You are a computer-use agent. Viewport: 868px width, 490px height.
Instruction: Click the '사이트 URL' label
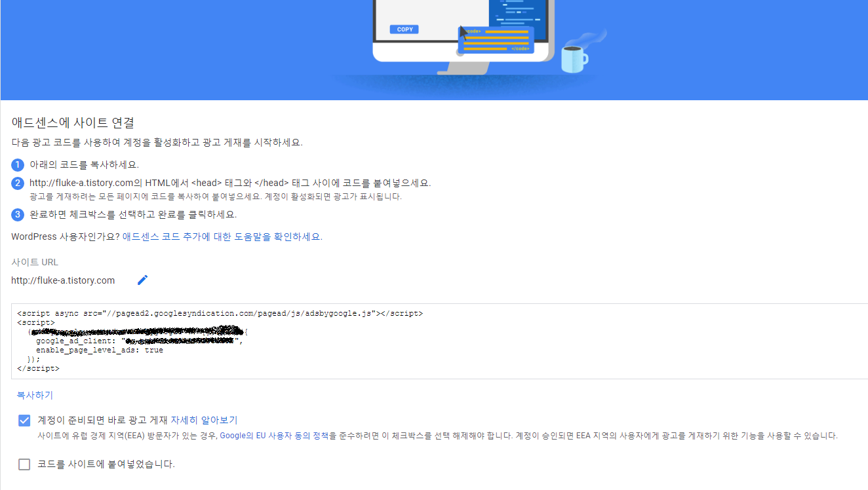(x=35, y=262)
